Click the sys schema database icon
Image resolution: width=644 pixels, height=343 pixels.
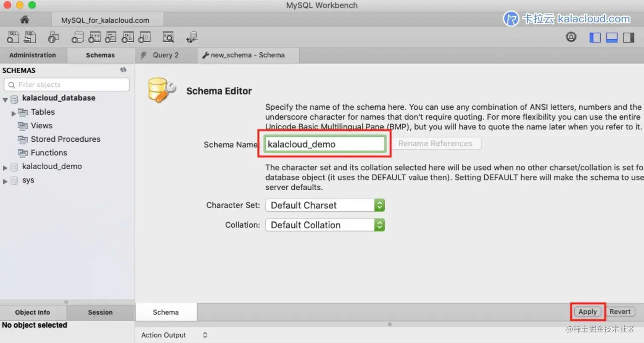[x=14, y=180]
